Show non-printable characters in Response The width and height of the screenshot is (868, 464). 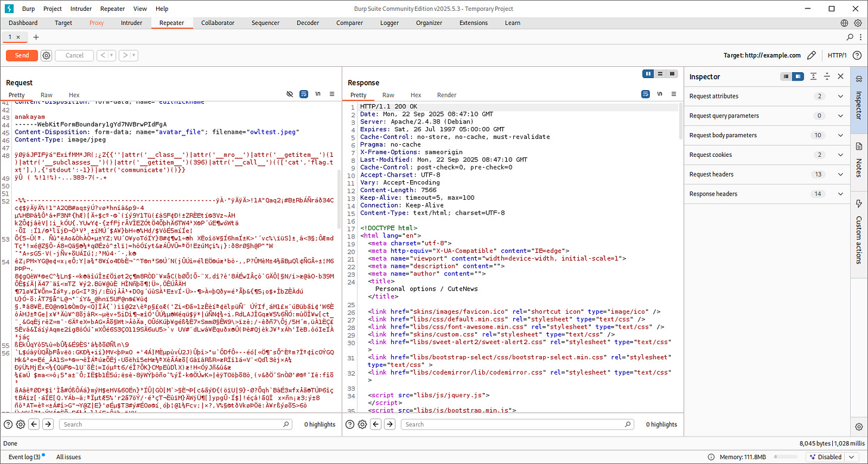pos(659,94)
